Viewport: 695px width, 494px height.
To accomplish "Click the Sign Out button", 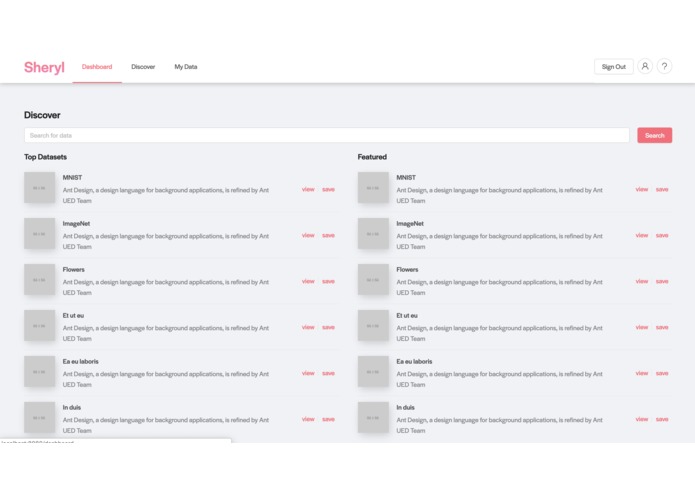I will tap(613, 67).
